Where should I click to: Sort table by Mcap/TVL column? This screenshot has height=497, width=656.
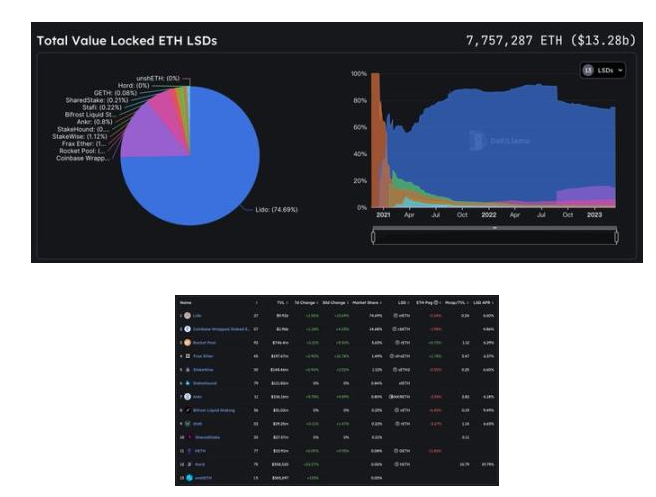point(456,302)
